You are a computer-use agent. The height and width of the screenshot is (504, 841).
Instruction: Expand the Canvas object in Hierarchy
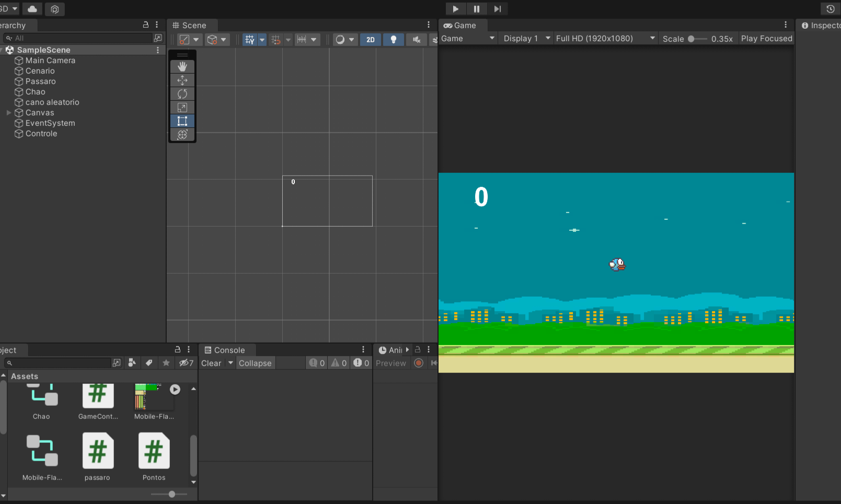pos(9,112)
